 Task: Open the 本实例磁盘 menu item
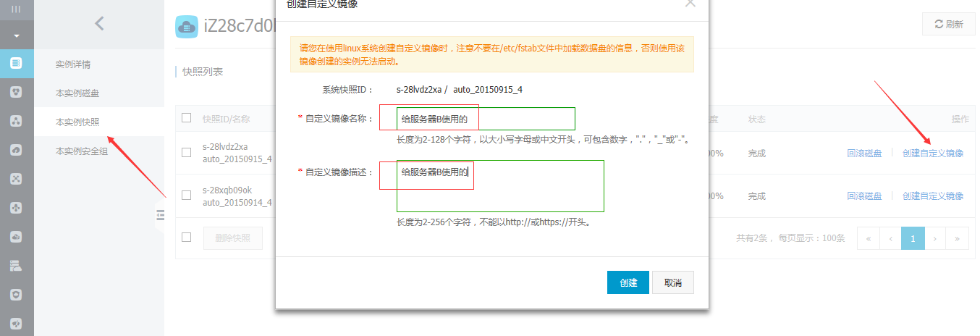click(x=77, y=93)
